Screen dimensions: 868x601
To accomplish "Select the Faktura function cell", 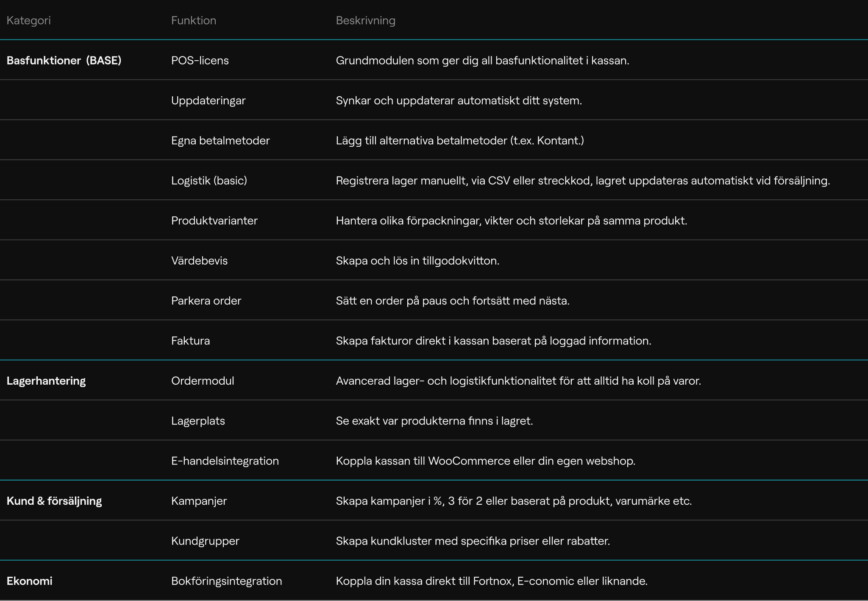I will tap(190, 341).
